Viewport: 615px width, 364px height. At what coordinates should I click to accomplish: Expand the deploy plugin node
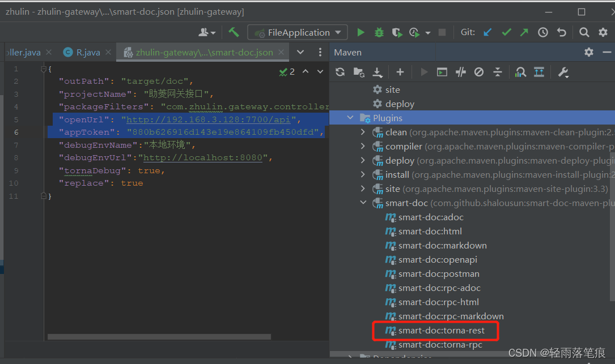363,160
